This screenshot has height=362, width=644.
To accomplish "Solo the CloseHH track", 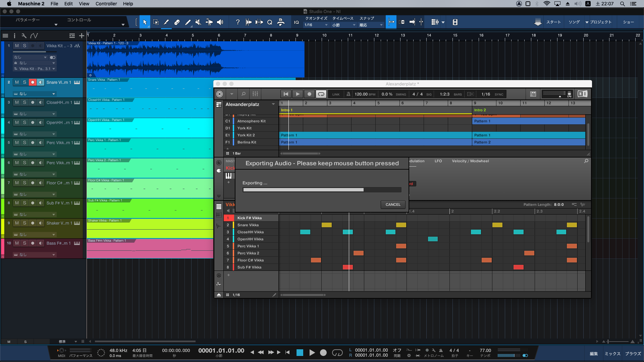I will point(24,102).
